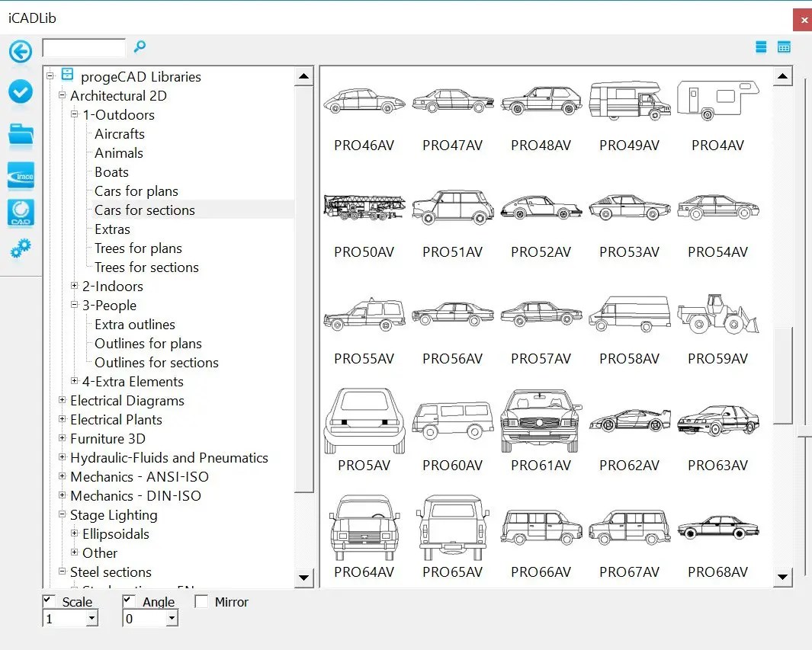Image resolution: width=812 pixels, height=650 pixels.
Task: Select the PRO51AV Mini car thumbnail
Action: 453,207
